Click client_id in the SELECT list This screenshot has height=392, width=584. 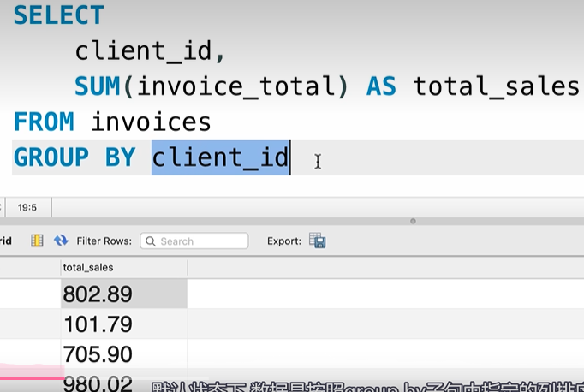[x=144, y=51]
